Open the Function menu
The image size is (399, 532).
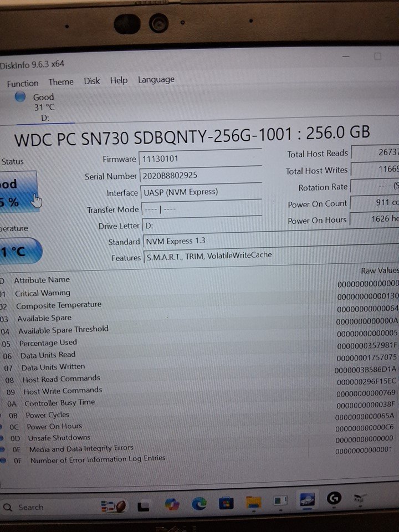(x=23, y=83)
